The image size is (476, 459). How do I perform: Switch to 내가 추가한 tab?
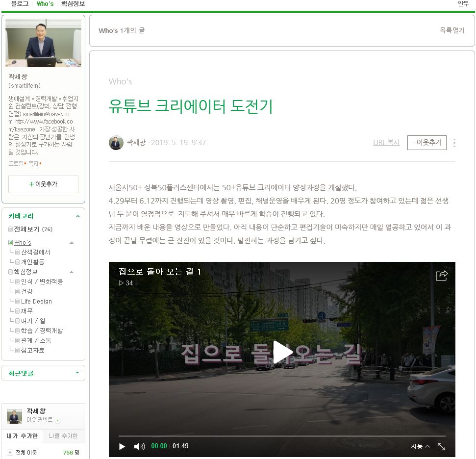click(x=22, y=436)
